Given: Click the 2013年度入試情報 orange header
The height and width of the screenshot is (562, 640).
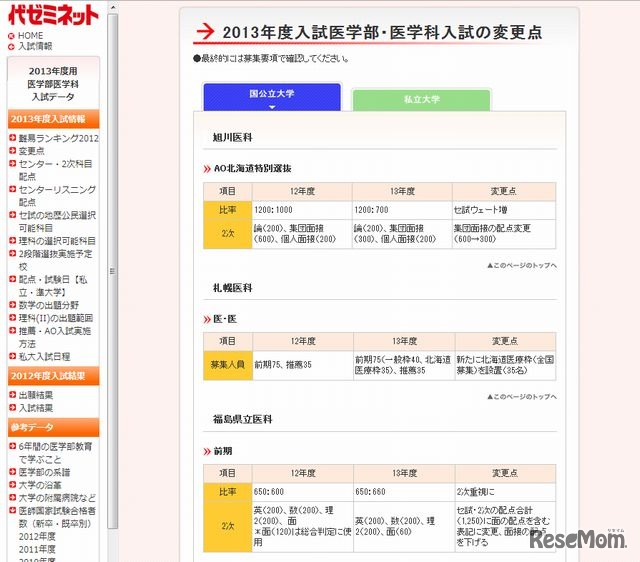Looking at the screenshot, I should [53, 119].
